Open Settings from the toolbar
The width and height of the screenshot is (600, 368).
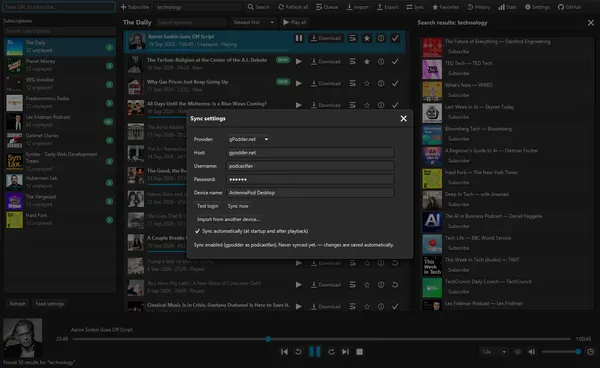point(537,7)
